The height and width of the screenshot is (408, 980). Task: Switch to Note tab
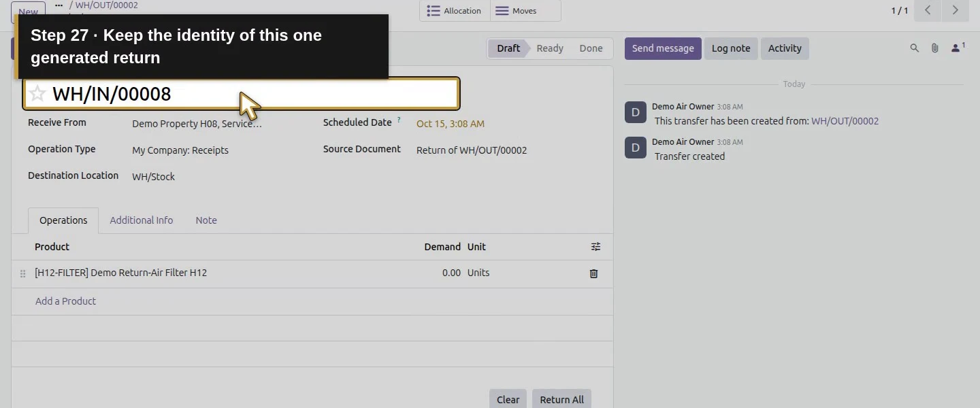[206, 220]
